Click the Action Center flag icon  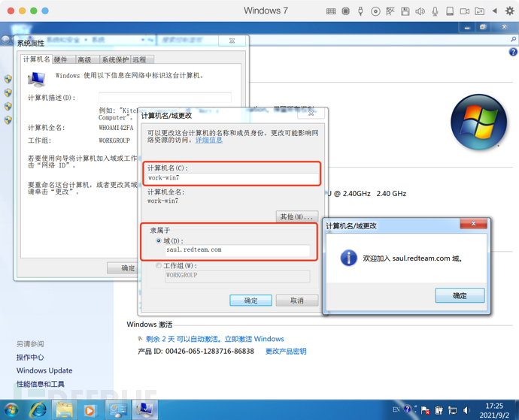pyautogui.click(x=425, y=410)
